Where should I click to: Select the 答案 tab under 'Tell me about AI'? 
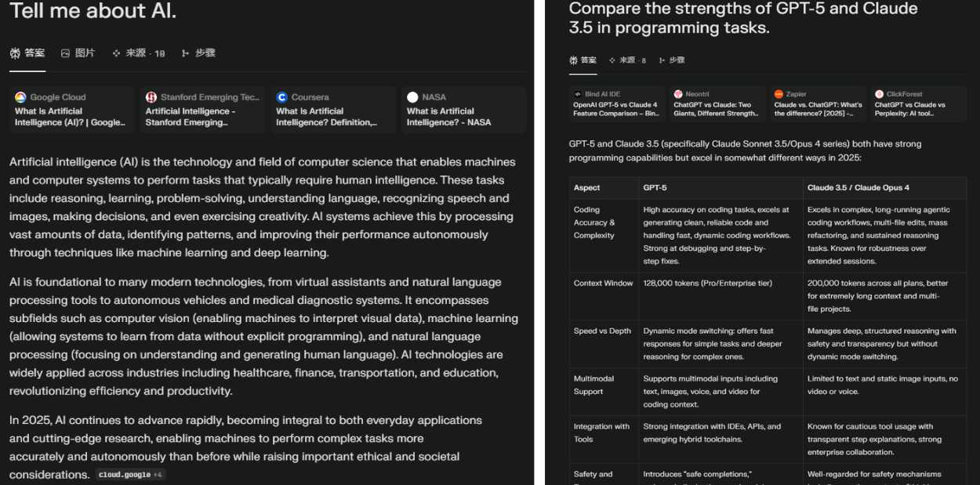point(27,53)
